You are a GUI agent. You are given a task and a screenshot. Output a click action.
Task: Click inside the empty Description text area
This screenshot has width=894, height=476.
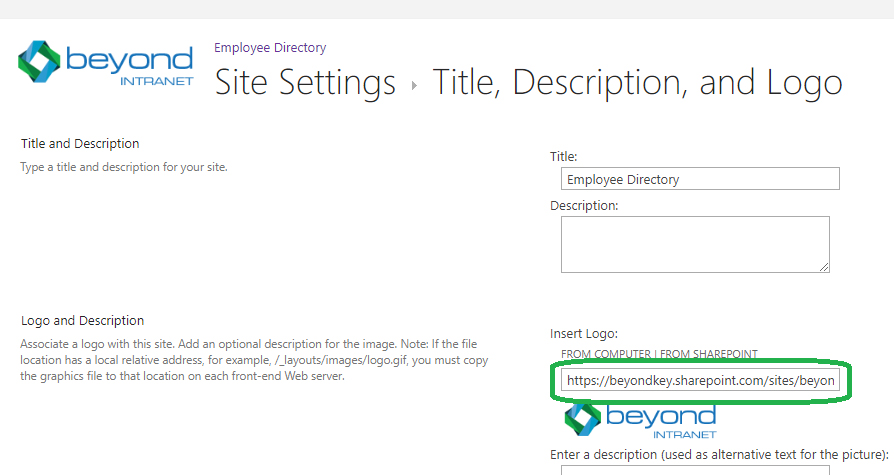click(694, 243)
